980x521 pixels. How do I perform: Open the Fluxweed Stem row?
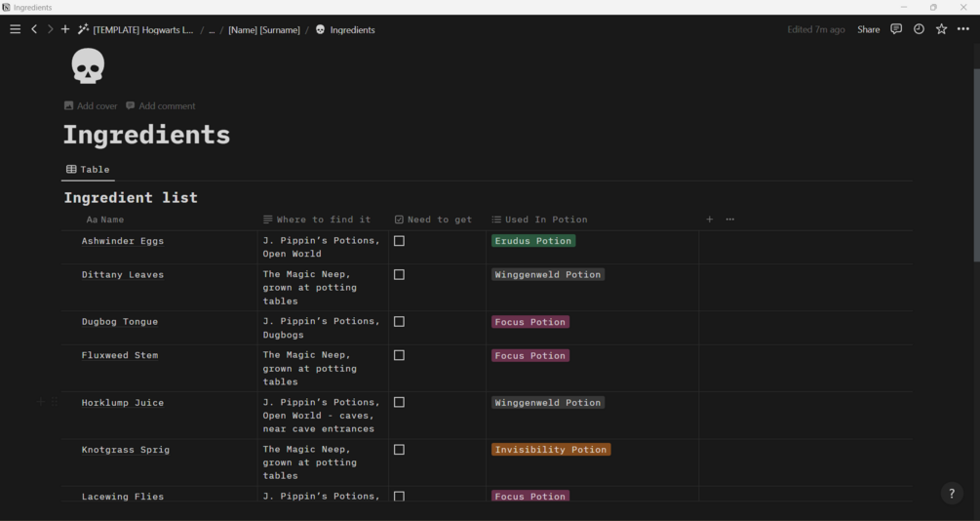119,355
